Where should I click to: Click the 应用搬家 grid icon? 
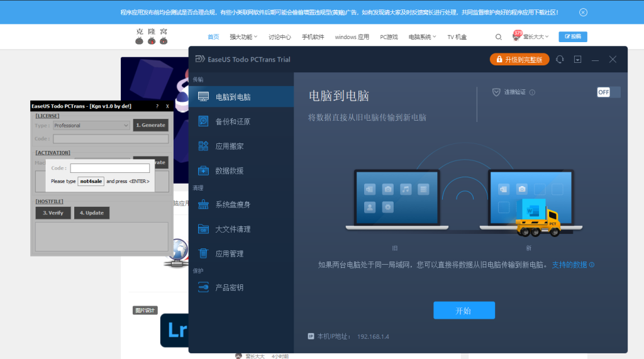(x=203, y=146)
